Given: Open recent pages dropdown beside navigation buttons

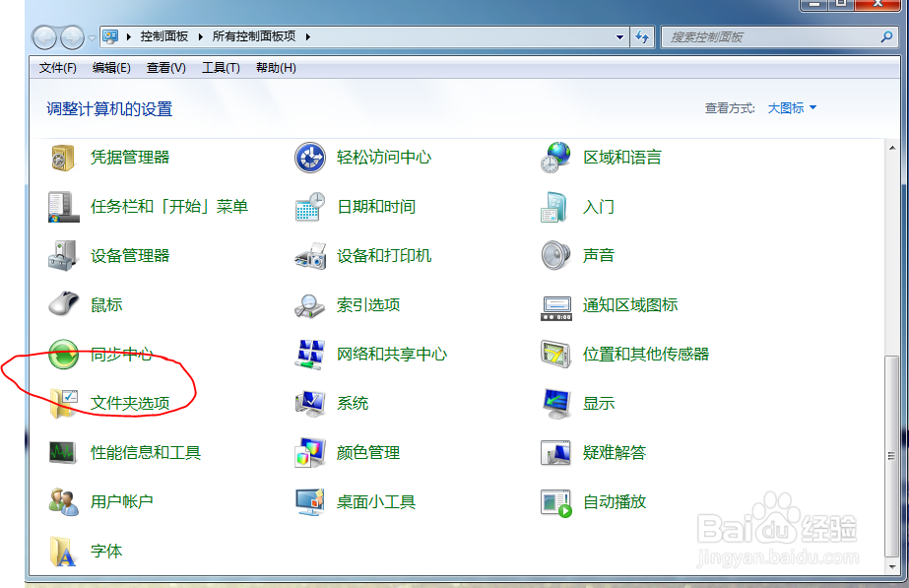Looking at the screenshot, I should pos(93,38).
